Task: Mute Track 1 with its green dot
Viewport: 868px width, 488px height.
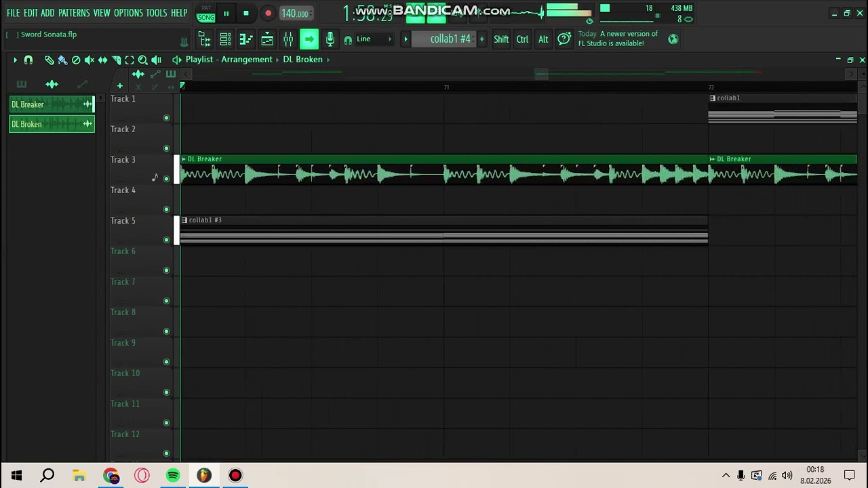Action: click(166, 118)
